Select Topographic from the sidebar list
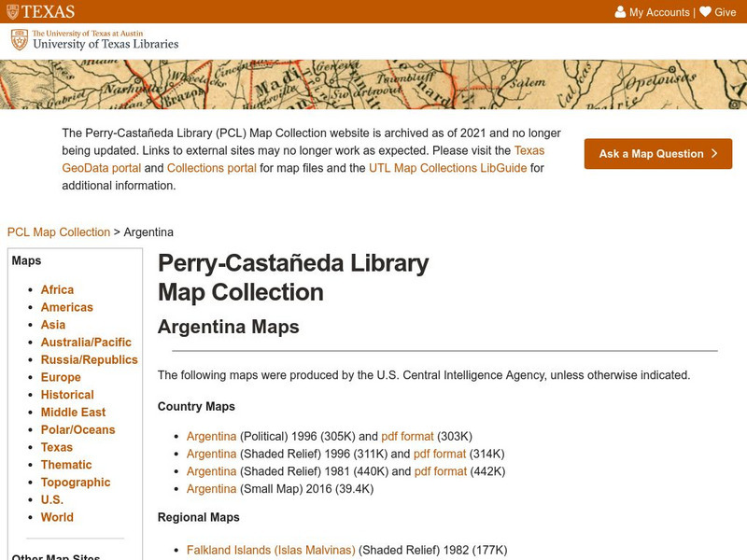This screenshot has width=747, height=560. point(78,481)
